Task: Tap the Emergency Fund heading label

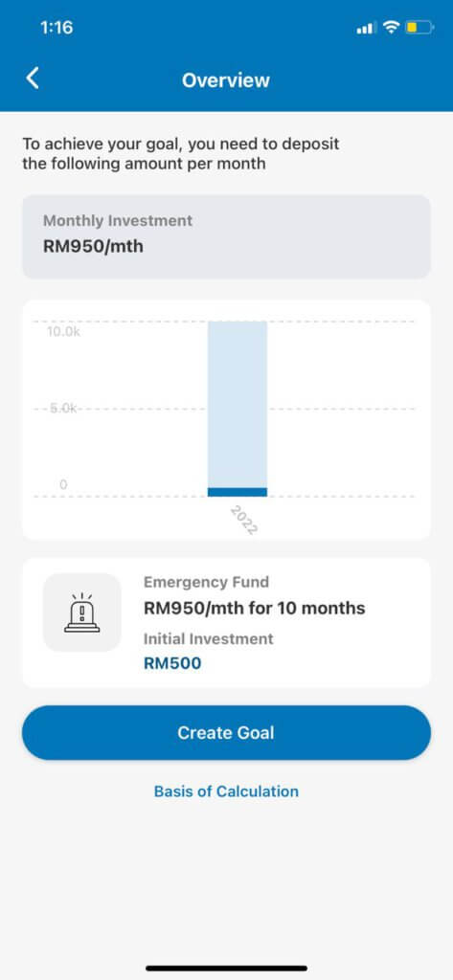Action: click(x=207, y=582)
